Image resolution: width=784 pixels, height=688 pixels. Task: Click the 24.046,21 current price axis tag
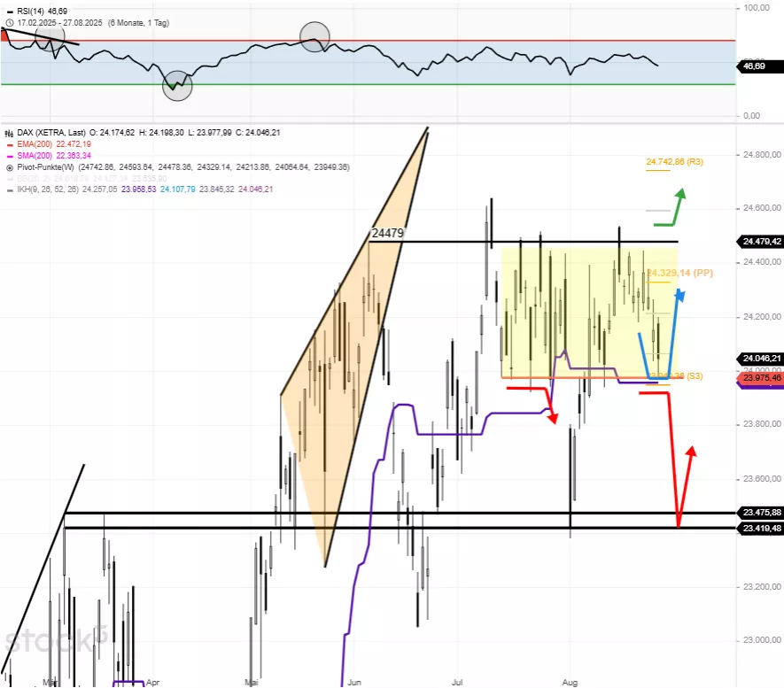761,359
